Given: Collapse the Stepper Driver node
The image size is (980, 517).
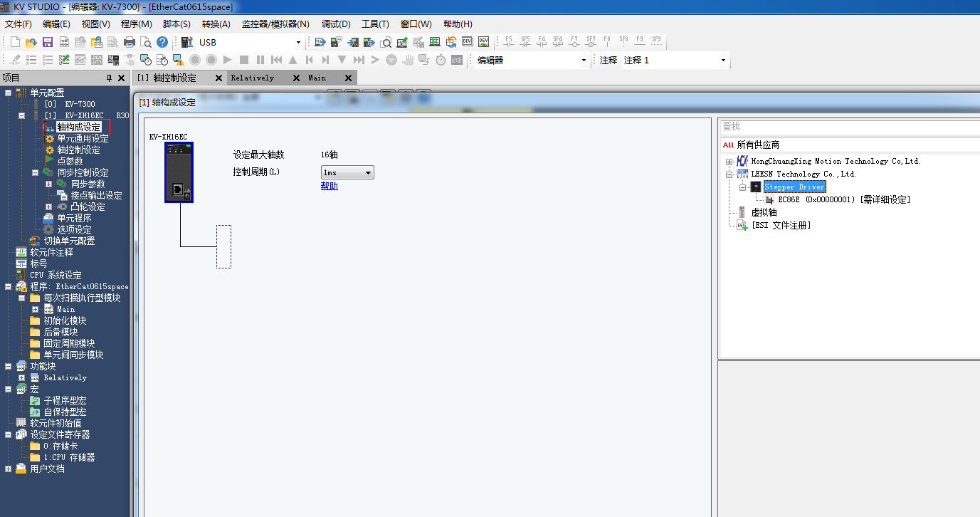Looking at the screenshot, I should (742, 187).
